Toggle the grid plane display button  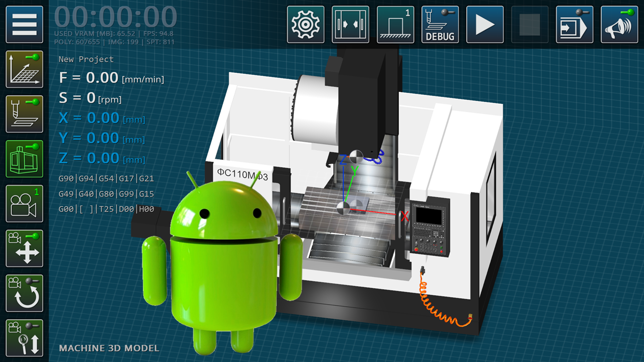[x=24, y=69]
